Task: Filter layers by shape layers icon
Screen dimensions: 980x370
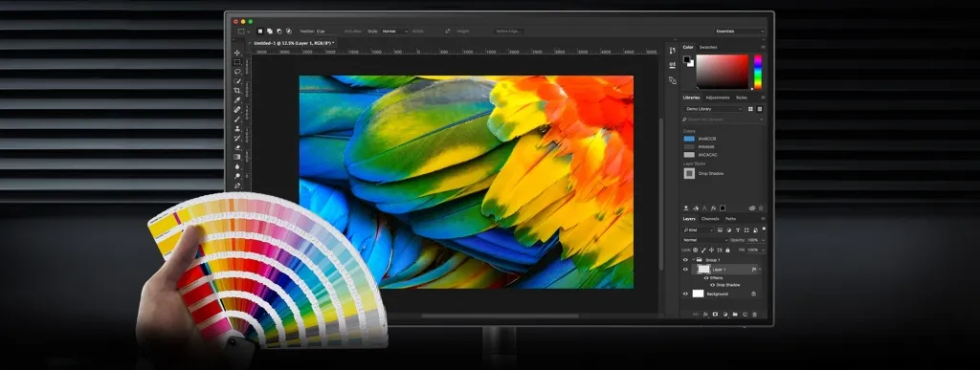Action: 746,230
